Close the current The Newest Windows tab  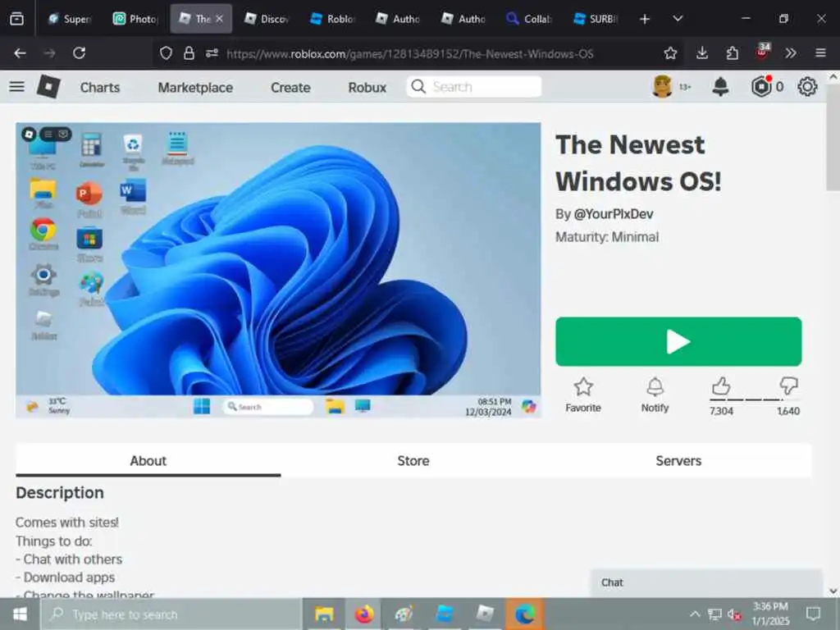click(219, 19)
